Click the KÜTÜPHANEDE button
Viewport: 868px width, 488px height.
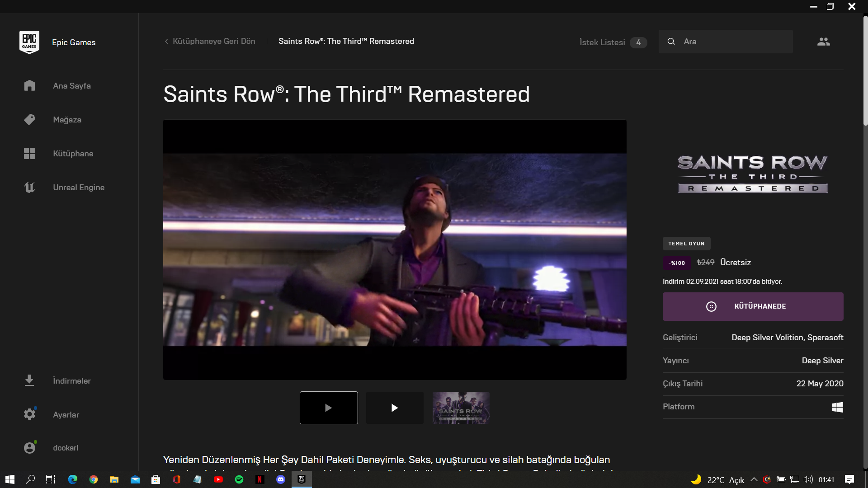point(753,306)
